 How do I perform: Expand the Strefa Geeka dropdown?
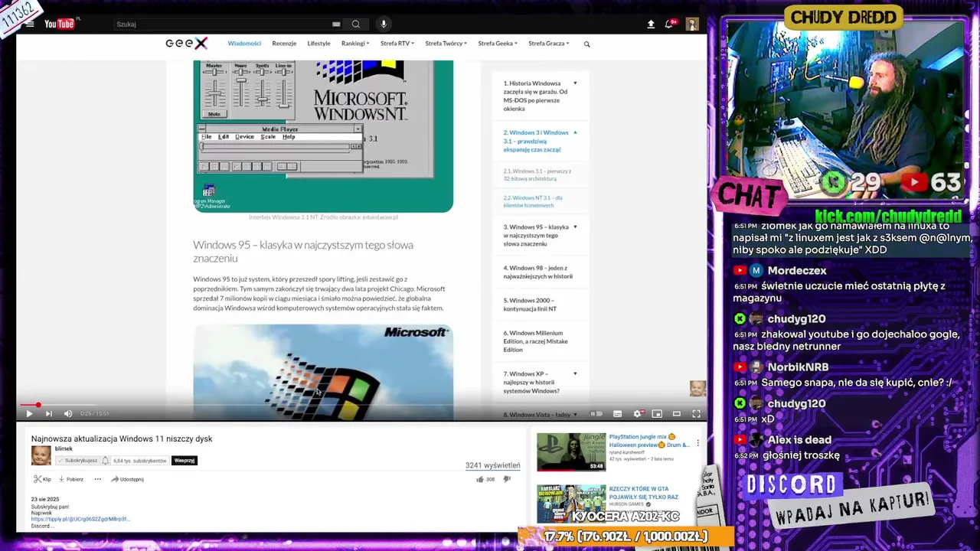pos(498,44)
